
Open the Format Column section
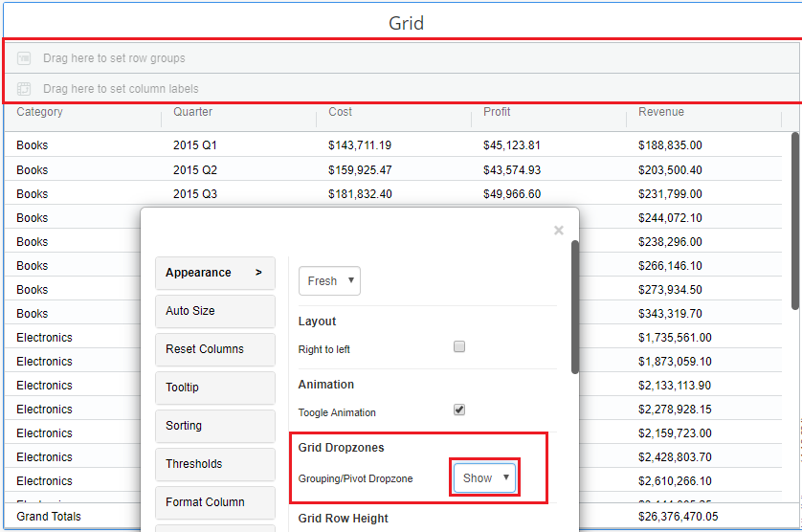(x=214, y=502)
